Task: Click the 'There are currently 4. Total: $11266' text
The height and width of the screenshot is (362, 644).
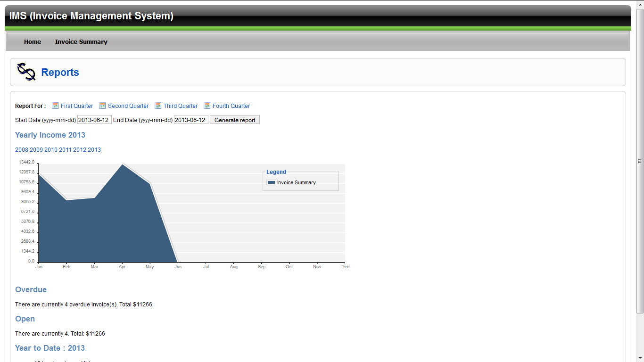Action: 60,334
